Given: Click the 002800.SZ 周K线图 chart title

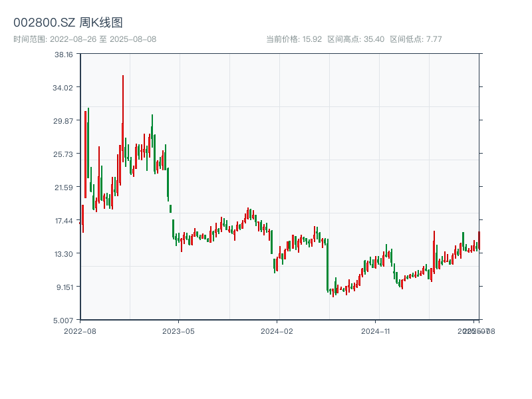Looking at the screenshot, I should point(68,23).
